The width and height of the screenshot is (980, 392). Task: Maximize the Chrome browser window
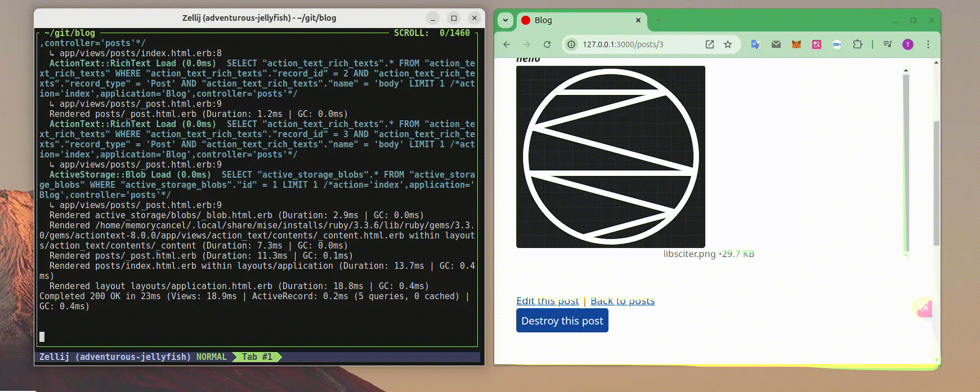point(914,20)
